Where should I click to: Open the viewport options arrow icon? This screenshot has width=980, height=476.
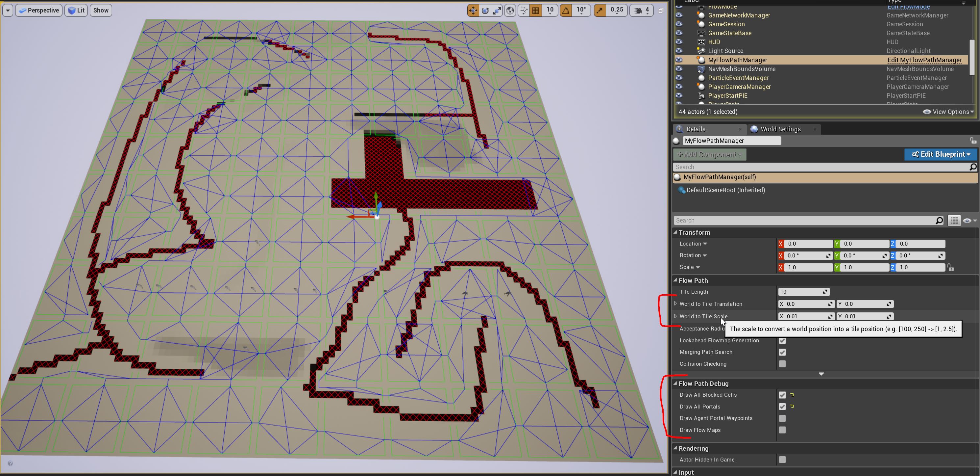point(7,10)
